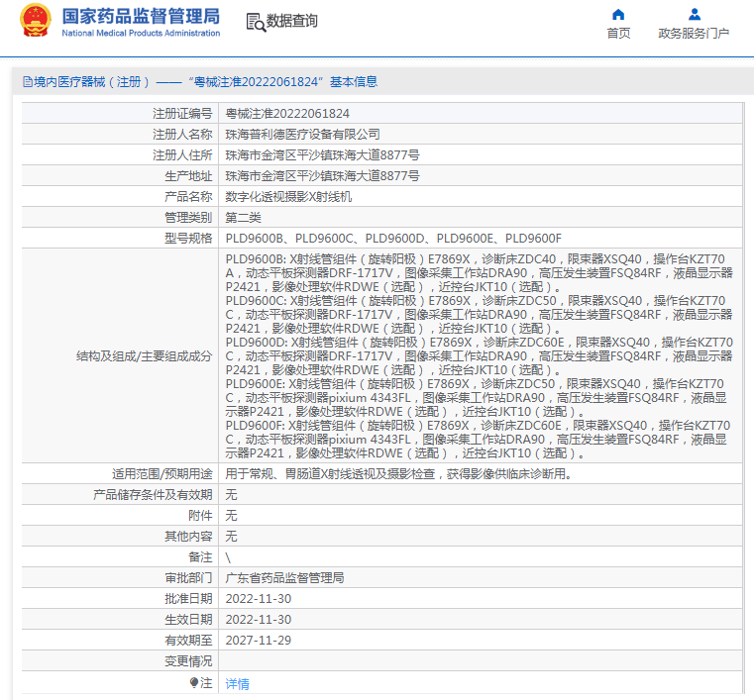This screenshot has width=754, height=700.
Task: Click the 注册人住所 address value
Action: pyautogui.click(x=322, y=155)
